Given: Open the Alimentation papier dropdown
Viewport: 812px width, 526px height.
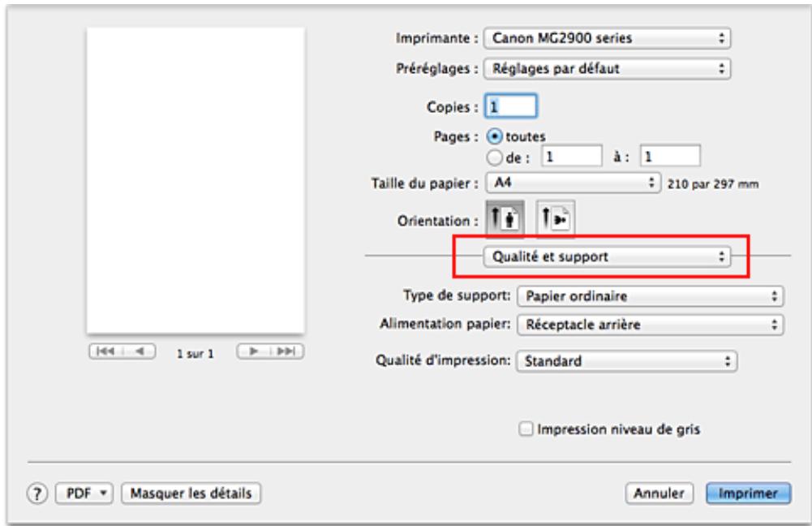Looking at the screenshot, I should click(651, 325).
